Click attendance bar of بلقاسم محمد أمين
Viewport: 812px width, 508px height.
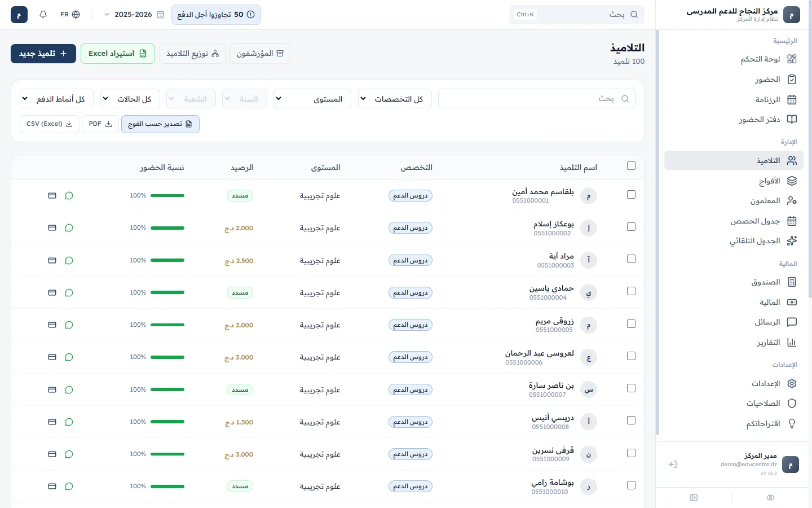(167, 196)
